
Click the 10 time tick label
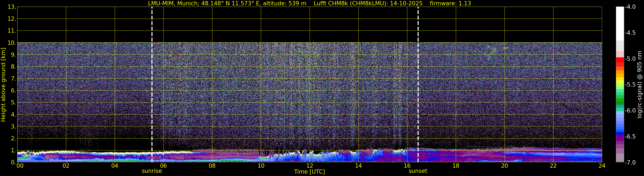point(261,166)
